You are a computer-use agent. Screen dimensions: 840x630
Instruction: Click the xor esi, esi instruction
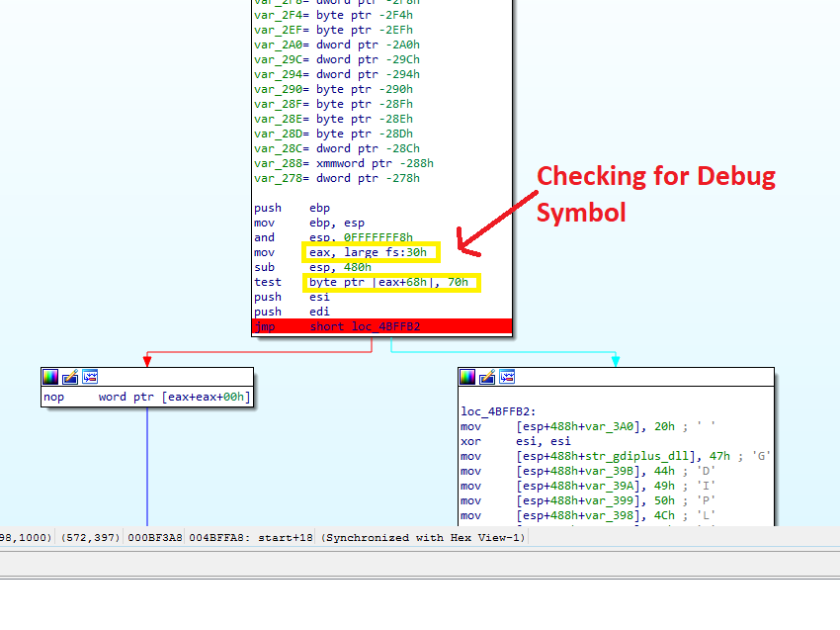516,441
